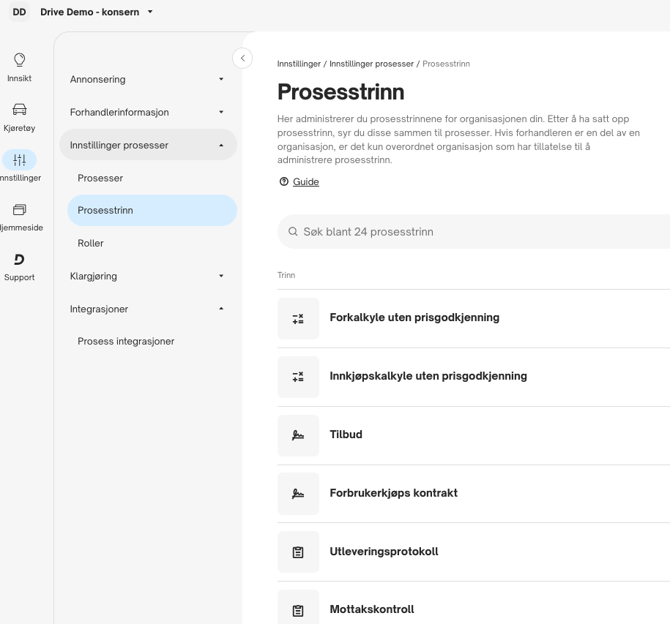Screen dimensions: 670x624
Task: Click the signature icon of Tilbud step
Action: point(298,435)
